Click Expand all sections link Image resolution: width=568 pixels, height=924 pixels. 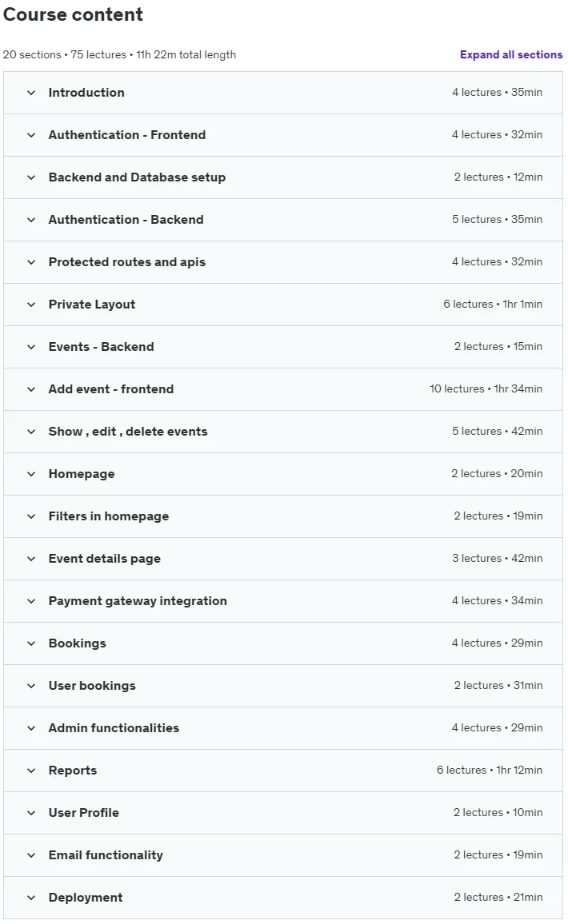(510, 55)
